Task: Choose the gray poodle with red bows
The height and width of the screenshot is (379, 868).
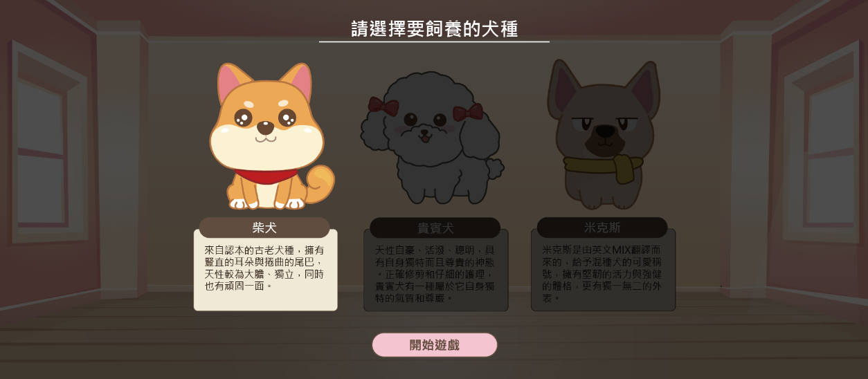Action: pyautogui.click(x=432, y=139)
